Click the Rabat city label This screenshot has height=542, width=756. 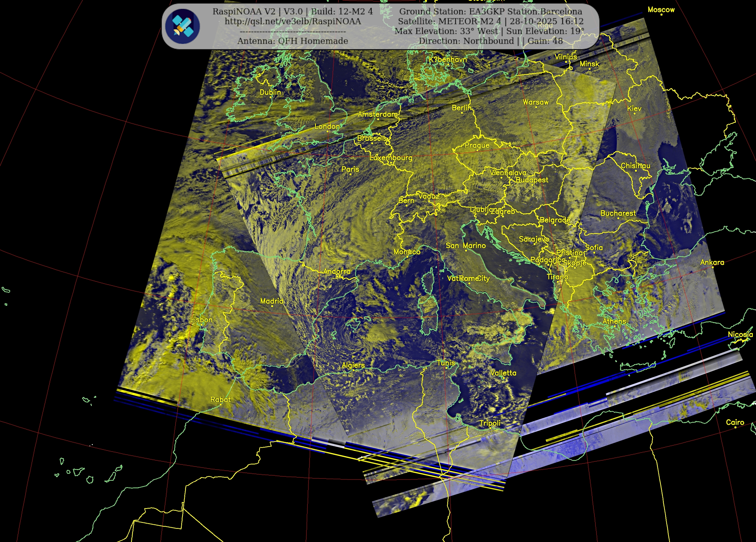coord(220,399)
